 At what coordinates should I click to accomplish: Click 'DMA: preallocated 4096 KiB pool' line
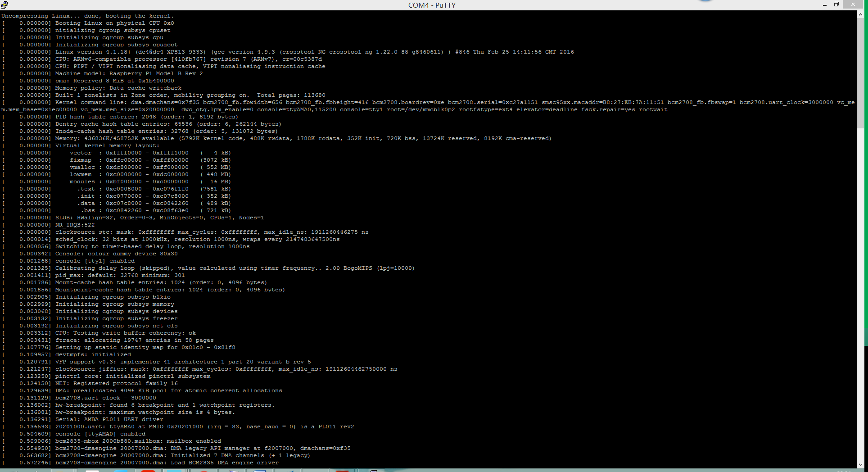[x=168, y=390]
